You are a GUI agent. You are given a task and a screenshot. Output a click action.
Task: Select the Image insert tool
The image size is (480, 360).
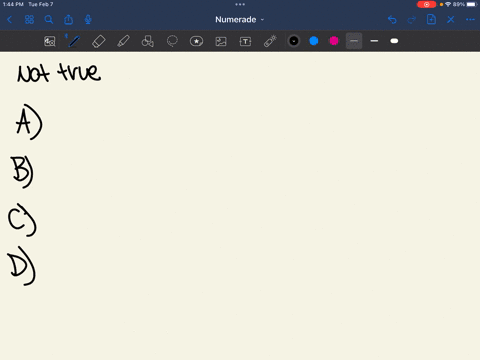click(221, 41)
